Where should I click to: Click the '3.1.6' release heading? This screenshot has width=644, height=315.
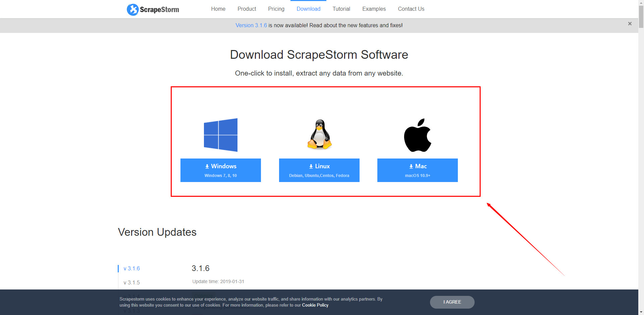tap(201, 268)
